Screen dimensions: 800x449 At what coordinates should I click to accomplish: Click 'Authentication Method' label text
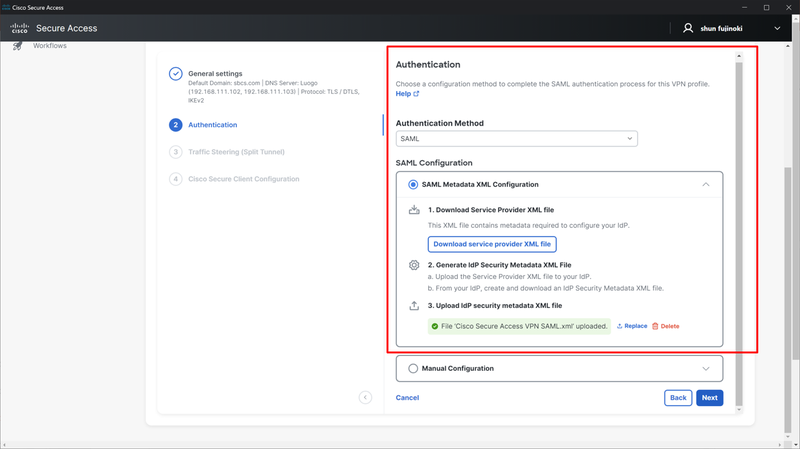(x=440, y=123)
